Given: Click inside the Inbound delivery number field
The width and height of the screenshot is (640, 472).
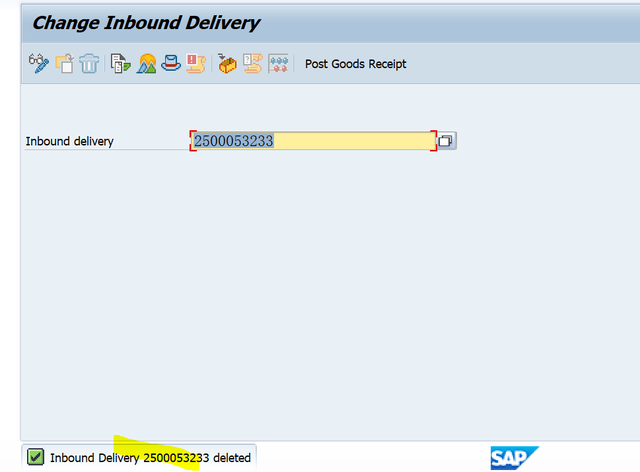Looking at the screenshot, I should tap(313, 141).
